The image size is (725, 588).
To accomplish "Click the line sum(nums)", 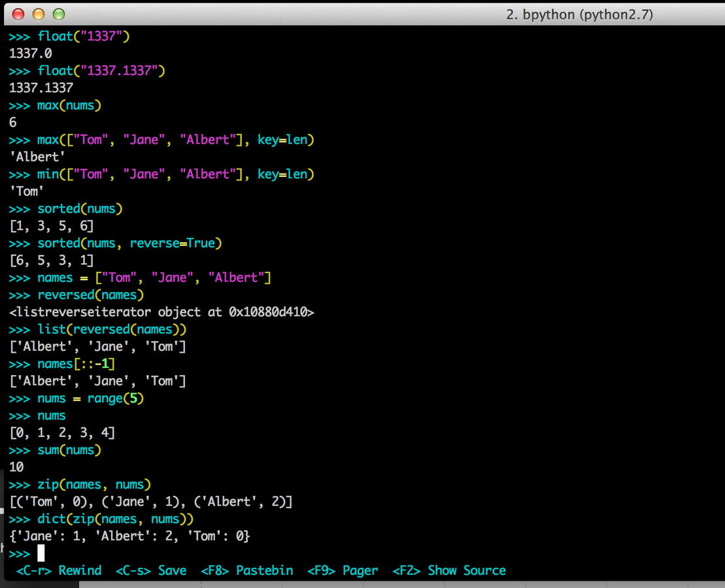I will click(55, 449).
